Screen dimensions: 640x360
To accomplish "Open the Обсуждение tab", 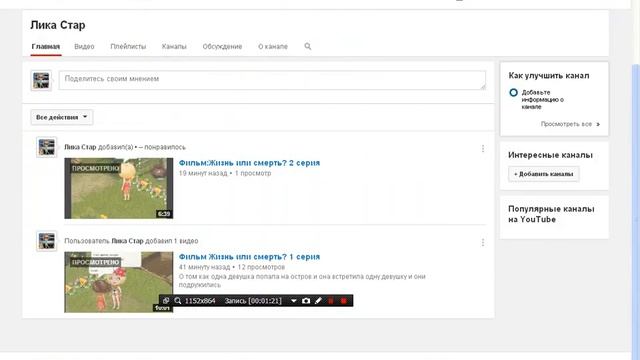I will click(x=222, y=47).
